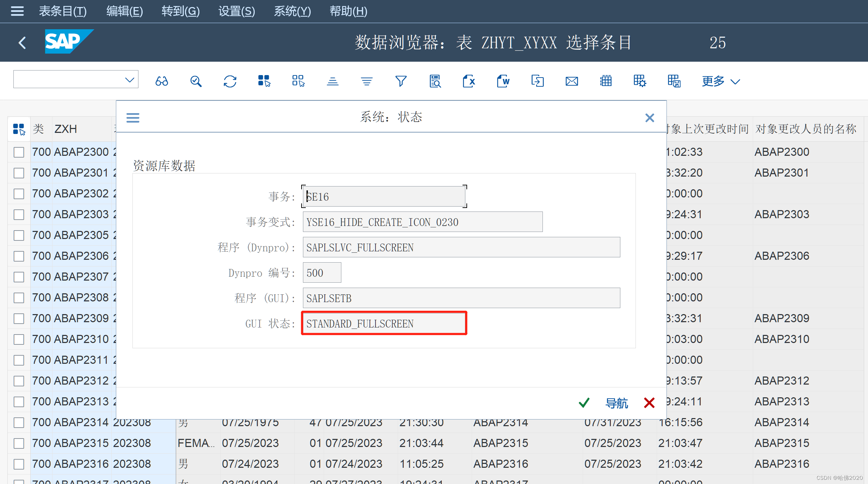Click the SAP back arrow
This screenshot has width=868, height=484.
pos(22,43)
